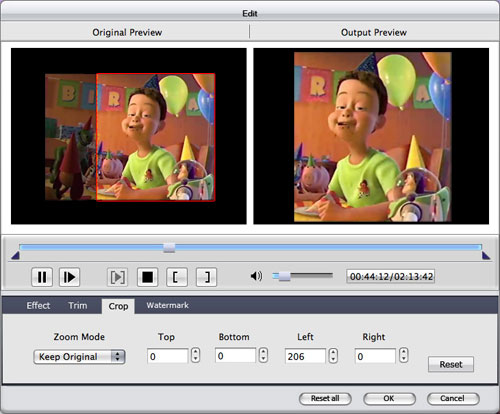The width and height of the screenshot is (500, 414).
Task: Set trim end with right bracket
Action: (206, 277)
